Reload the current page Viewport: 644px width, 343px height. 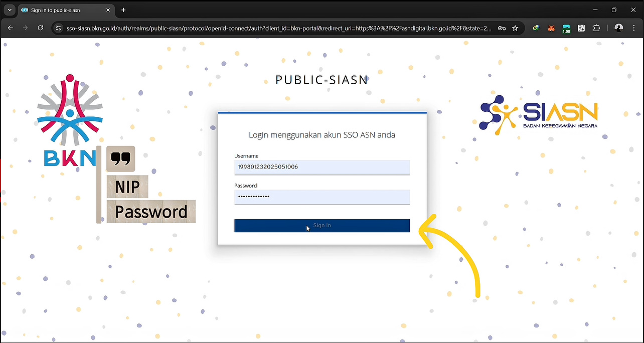pos(41,28)
